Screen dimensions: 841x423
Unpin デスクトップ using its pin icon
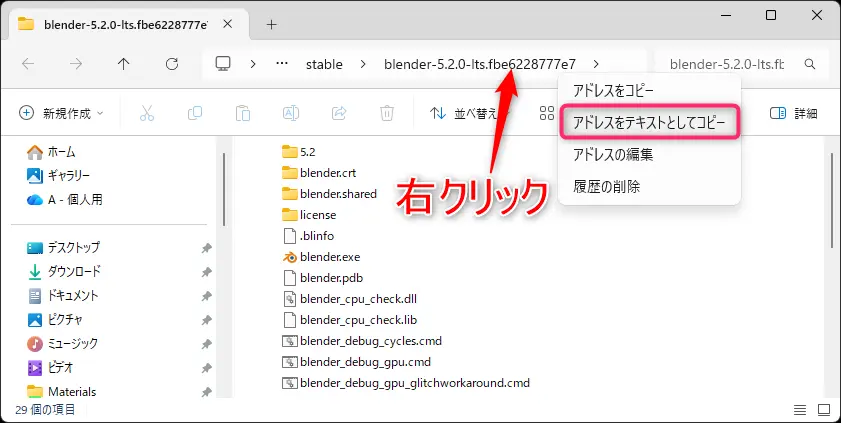pos(206,248)
